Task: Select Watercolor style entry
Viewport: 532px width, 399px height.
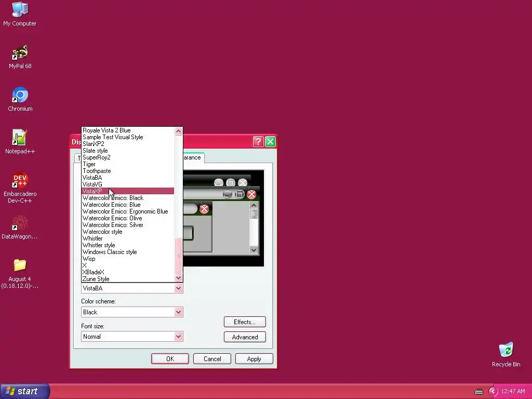Action: [x=128, y=232]
